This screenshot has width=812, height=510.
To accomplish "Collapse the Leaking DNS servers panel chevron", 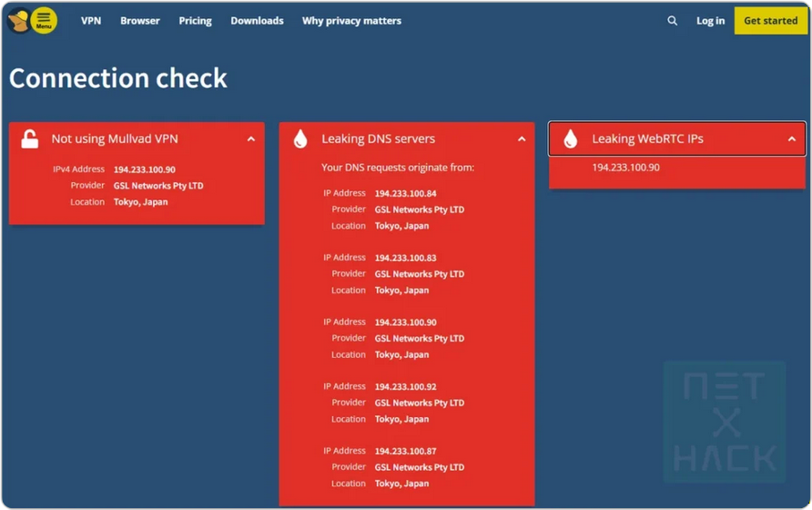I will (522, 139).
